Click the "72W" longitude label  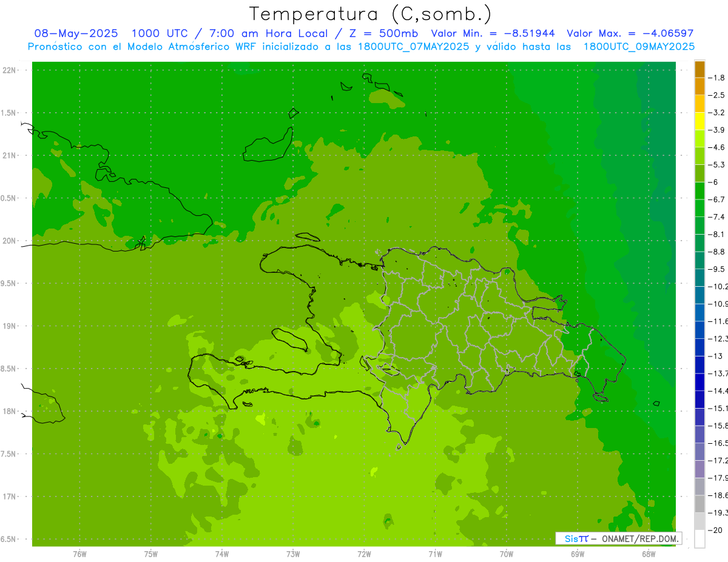coord(365,554)
